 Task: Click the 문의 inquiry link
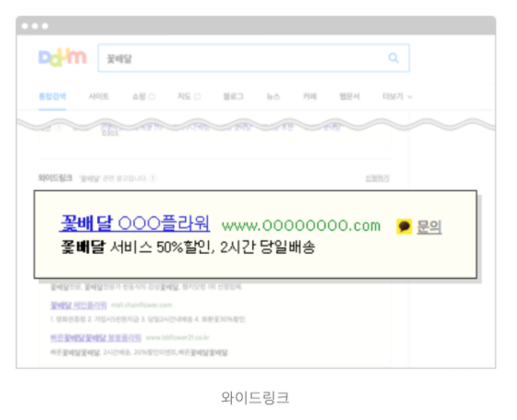(429, 227)
